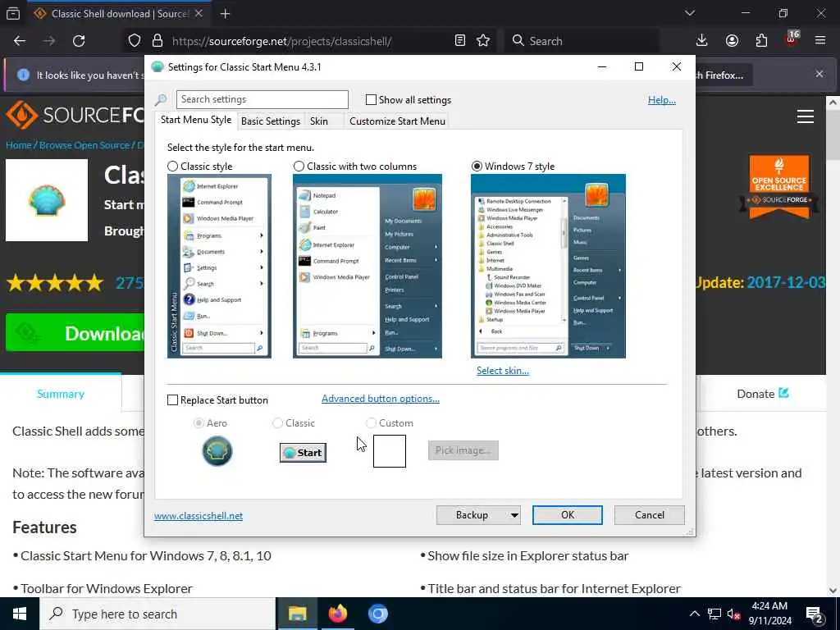Click the Select skin... link

click(503, 371)
